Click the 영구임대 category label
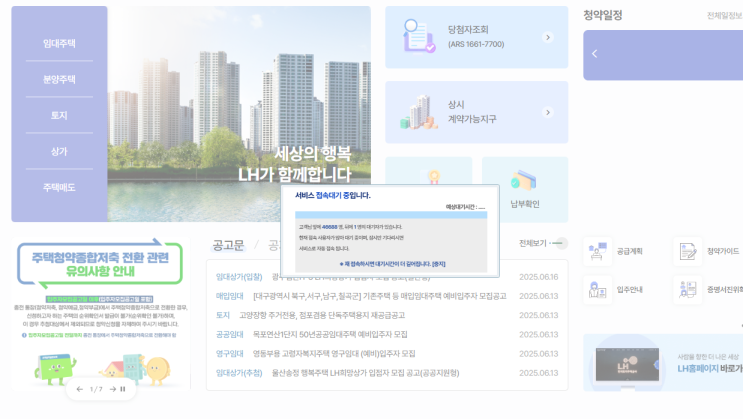 (229, 354)
